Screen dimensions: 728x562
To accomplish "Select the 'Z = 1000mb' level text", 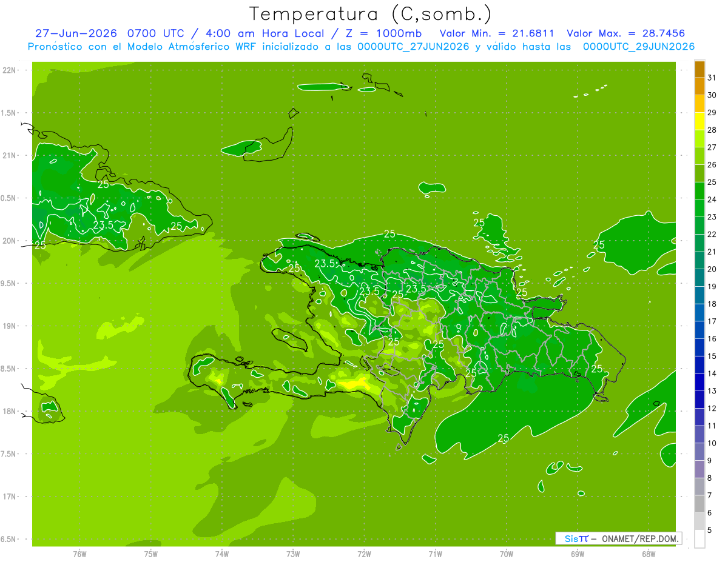I will pyautogui.click(x=384, y=33).
